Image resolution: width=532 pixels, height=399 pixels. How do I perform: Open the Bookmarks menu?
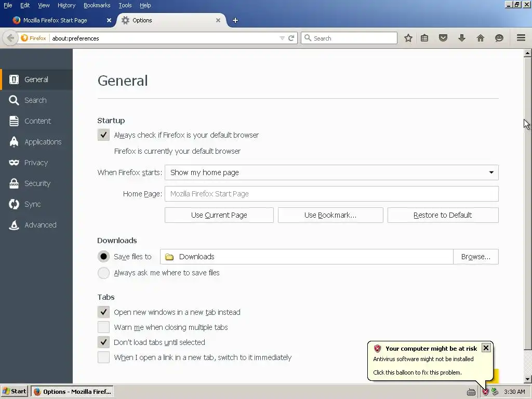coord(97,5)
